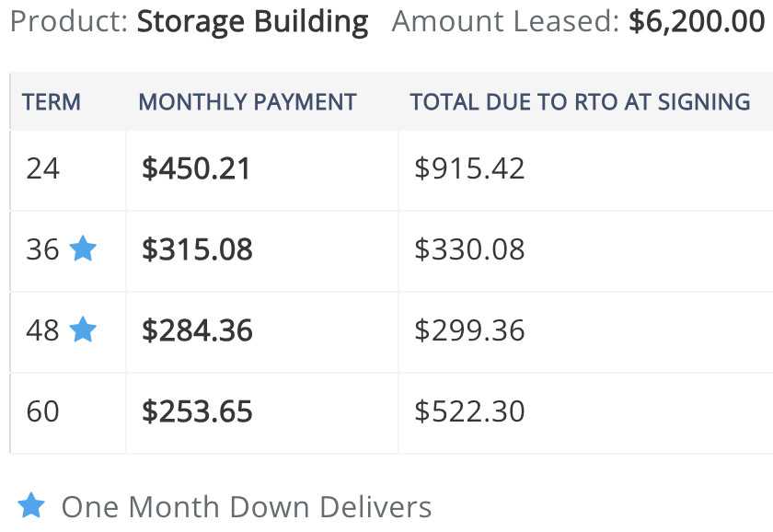
Task: Click the $315.08 monthly payment
Action: click(x=197, y=249)
